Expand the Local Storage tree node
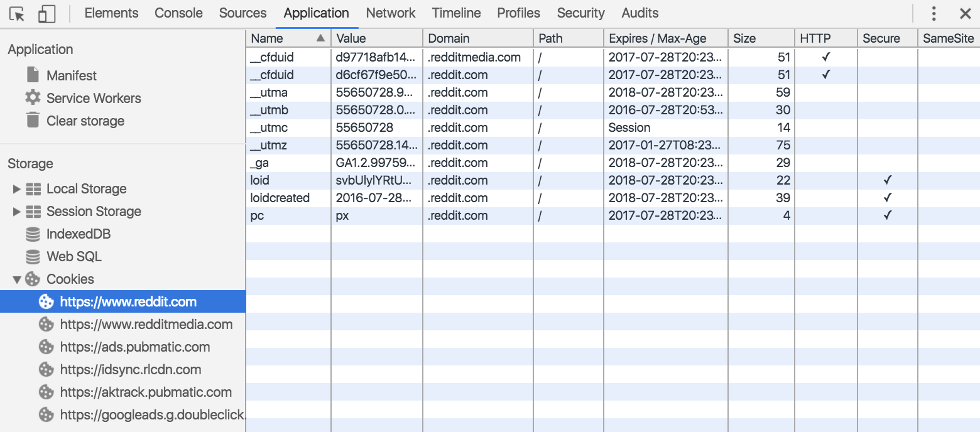Viewport: 980px width, 432px height. 17,189
